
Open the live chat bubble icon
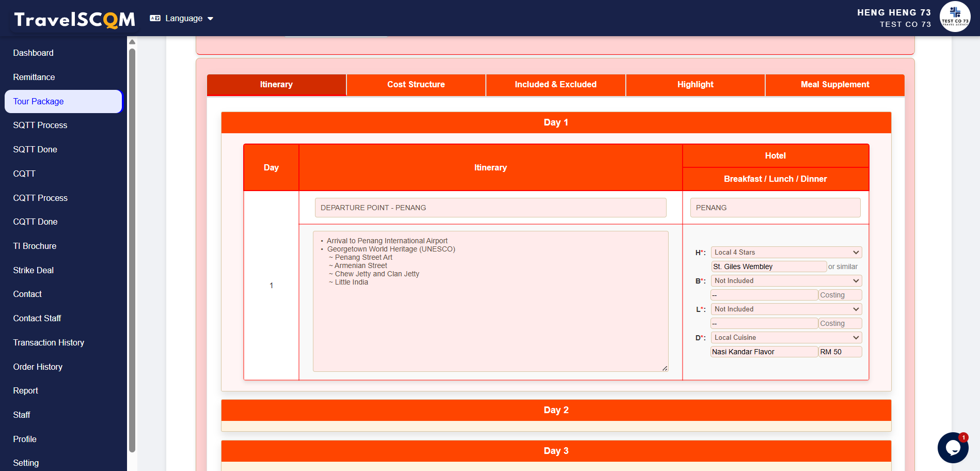point(953,447)
